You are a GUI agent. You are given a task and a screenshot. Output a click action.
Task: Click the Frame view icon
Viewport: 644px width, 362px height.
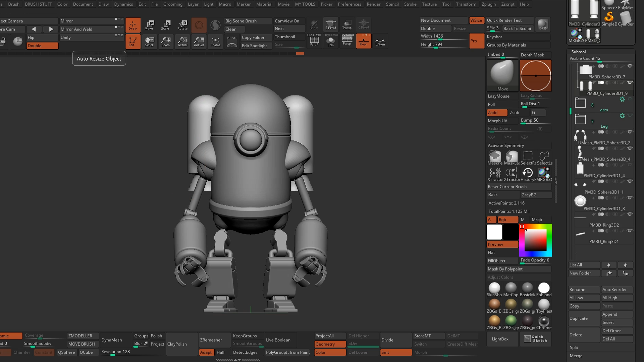coord(215,42)
